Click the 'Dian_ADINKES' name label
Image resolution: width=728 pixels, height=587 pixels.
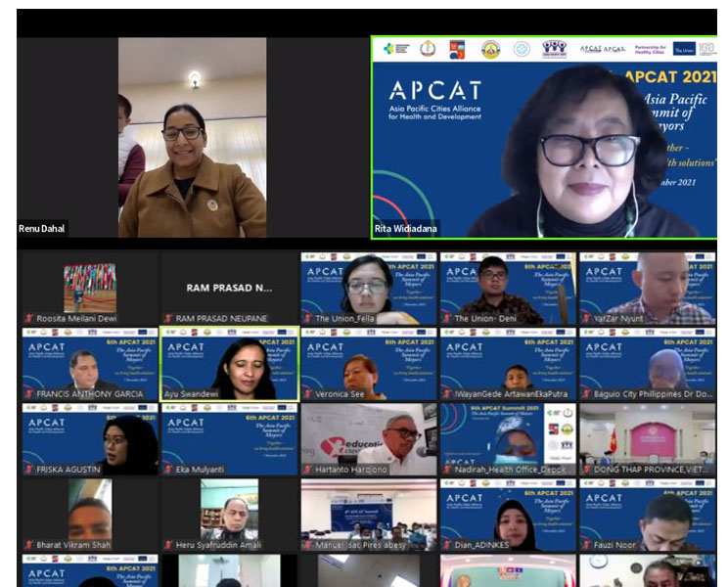[x=482, y=545]
